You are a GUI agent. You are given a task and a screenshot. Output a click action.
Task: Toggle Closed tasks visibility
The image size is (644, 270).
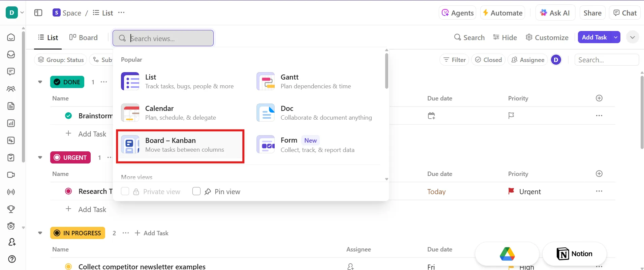(x=488, y=60)
